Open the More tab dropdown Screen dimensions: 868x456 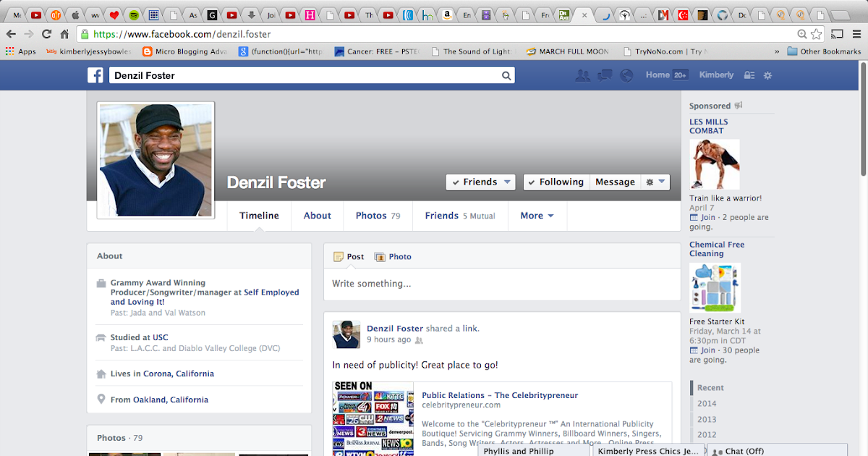pyautogui.click(x=537, y=216)
